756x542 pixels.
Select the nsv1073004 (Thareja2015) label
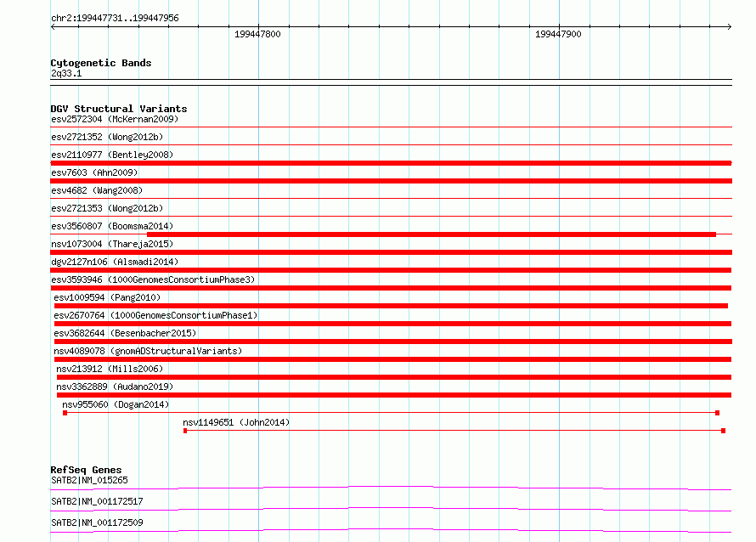(112, 244)
